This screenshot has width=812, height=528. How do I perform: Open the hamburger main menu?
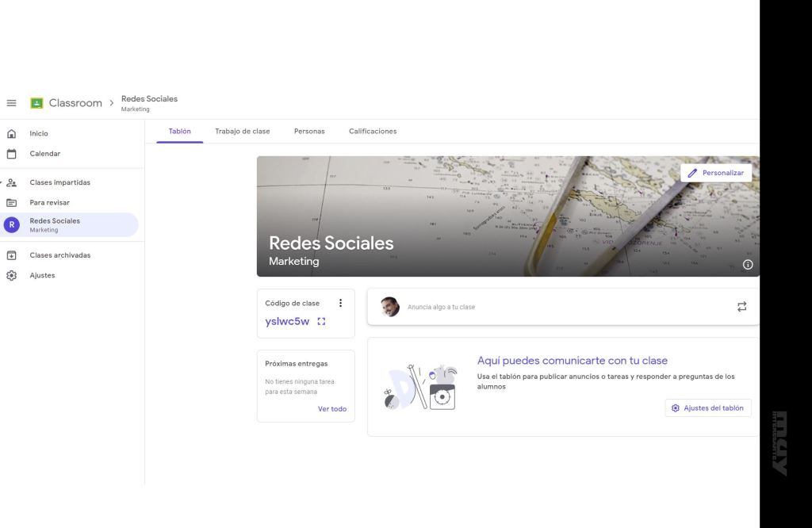11,103
